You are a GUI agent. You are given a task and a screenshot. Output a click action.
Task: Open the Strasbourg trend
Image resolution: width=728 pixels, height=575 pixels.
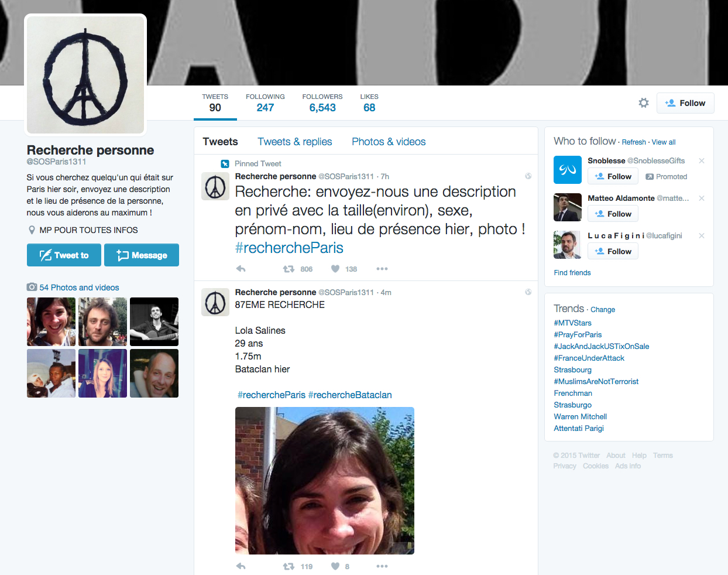click(x=572, y=369)
